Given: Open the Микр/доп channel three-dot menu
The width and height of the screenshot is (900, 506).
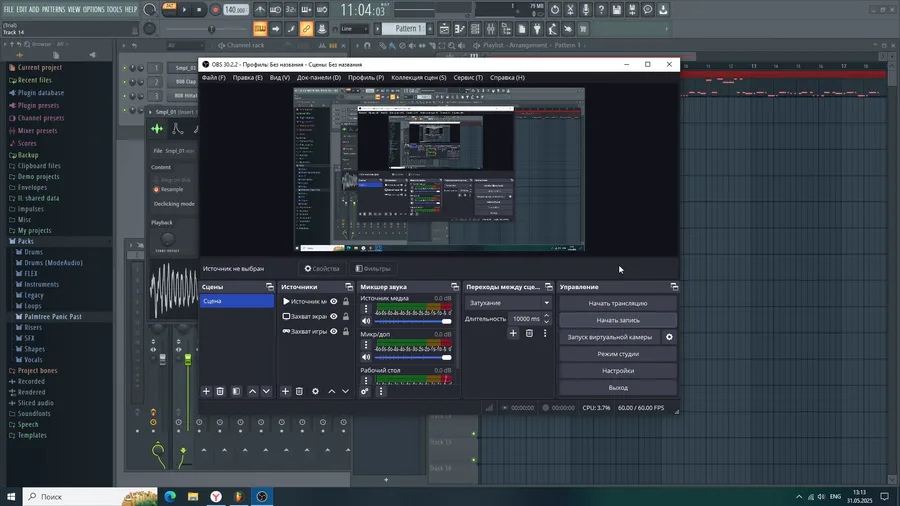Looking at the screenshot, I should coord(366,345).
